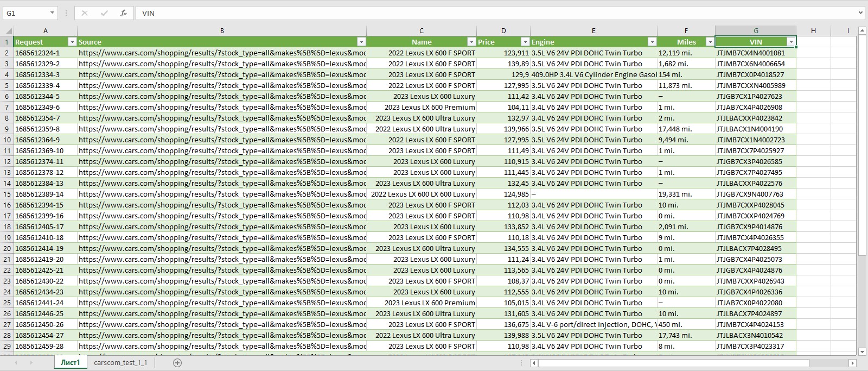The width and height of the screenshot is (868, 371).
Task: Click previous-sheet navigation arrow
Action: click(x=16, y=363)
